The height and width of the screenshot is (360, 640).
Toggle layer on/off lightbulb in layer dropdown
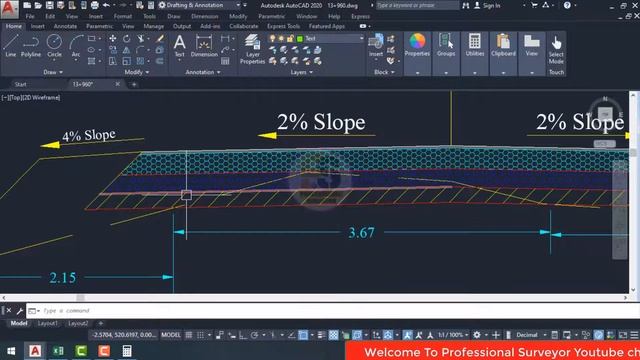[x=273, y=38]
